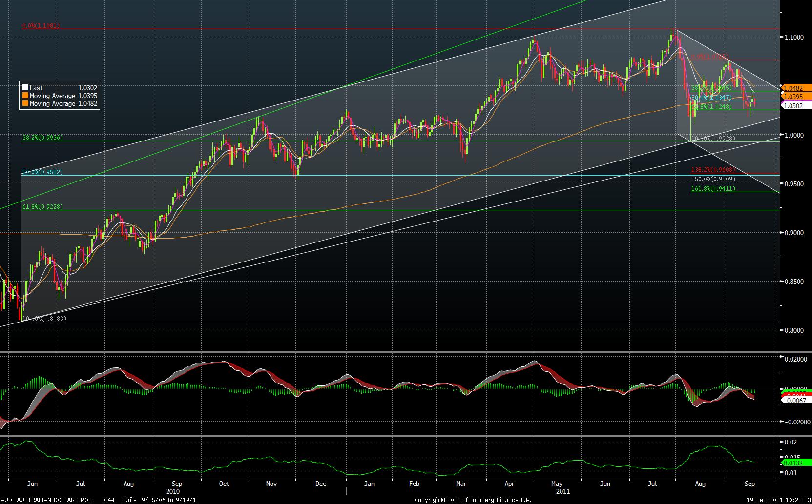The height and width of the screenshot is (504, 812).
Task: Select the 38.2%(0.9936) Fibonacci level label
Action: click(x=42, y=138)
